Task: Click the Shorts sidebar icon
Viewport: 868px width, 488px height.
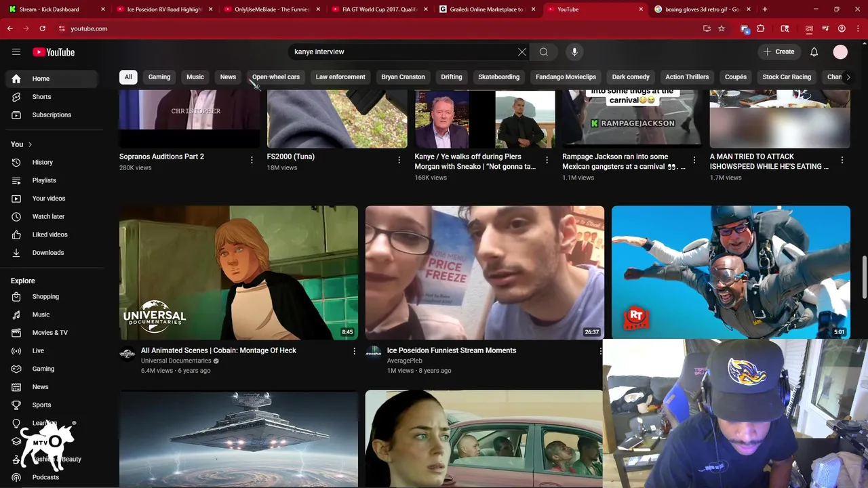Action: 16,97
